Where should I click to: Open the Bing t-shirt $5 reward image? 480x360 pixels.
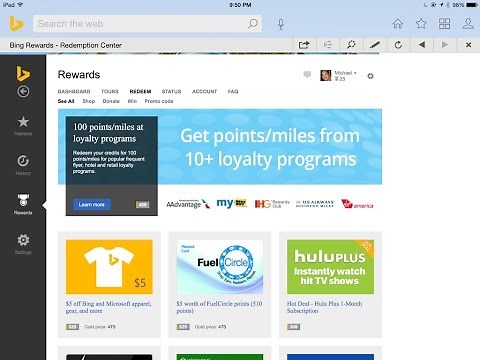(109, 267)
